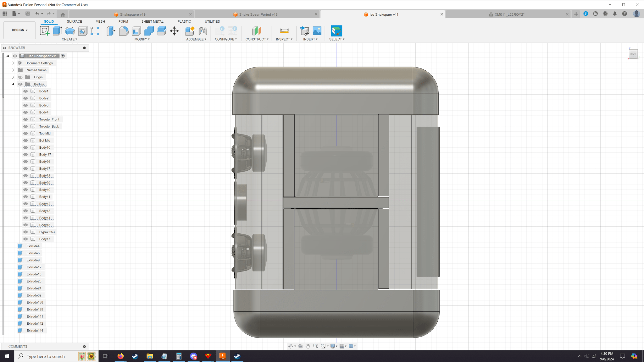Hide Body1 using its eye icon
644x362 pixels.
(25, 91)
